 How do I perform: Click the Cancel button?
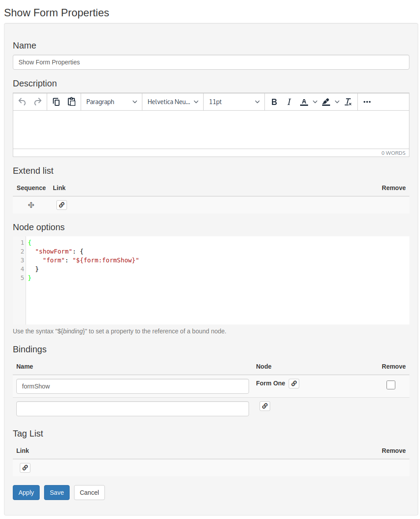click(x=89, y=493)
